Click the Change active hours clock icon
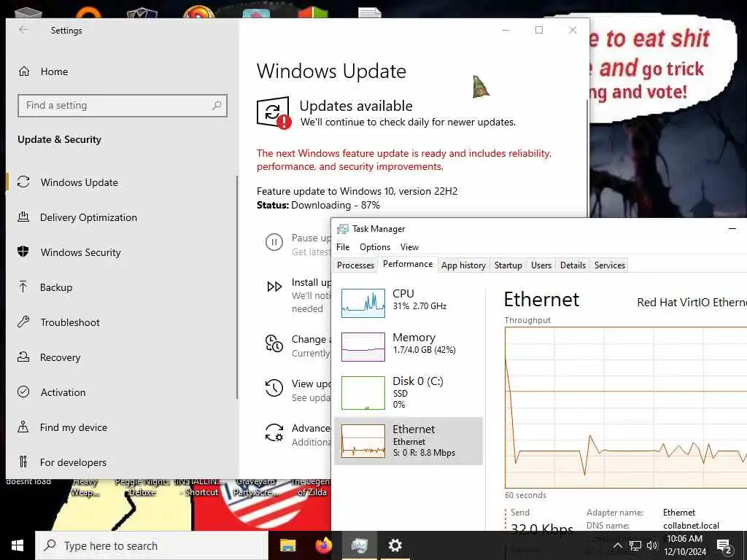The height and width of the screenshot is (560, 747). (274, 343)
